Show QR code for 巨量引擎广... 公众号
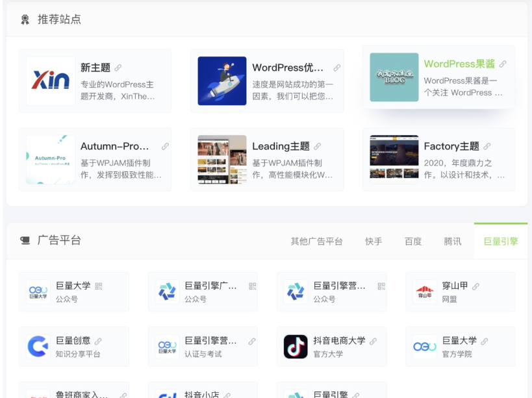532x398 pixels. (253, 286)
